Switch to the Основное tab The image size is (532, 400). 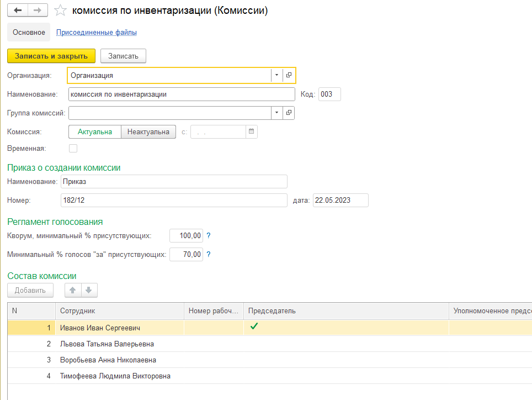[29, 32]
